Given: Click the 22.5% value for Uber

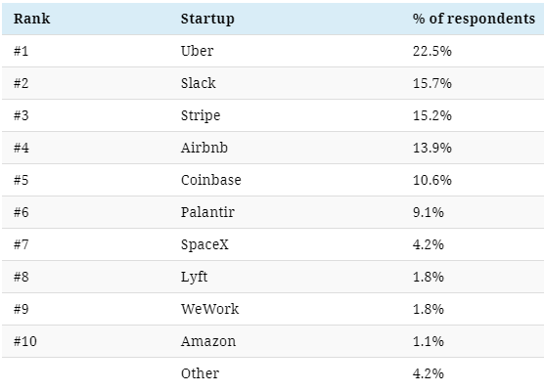Looking at the screenshot, I should tap(431, 51).
